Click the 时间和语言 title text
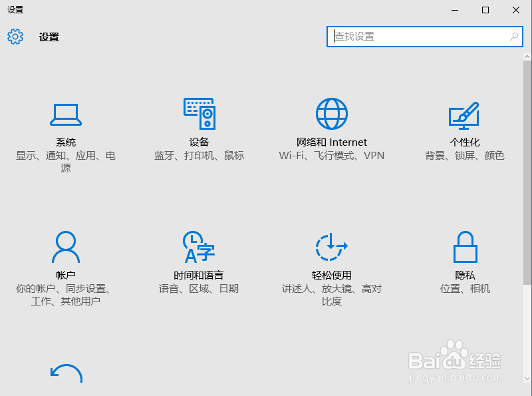 [x=199, y=275]
